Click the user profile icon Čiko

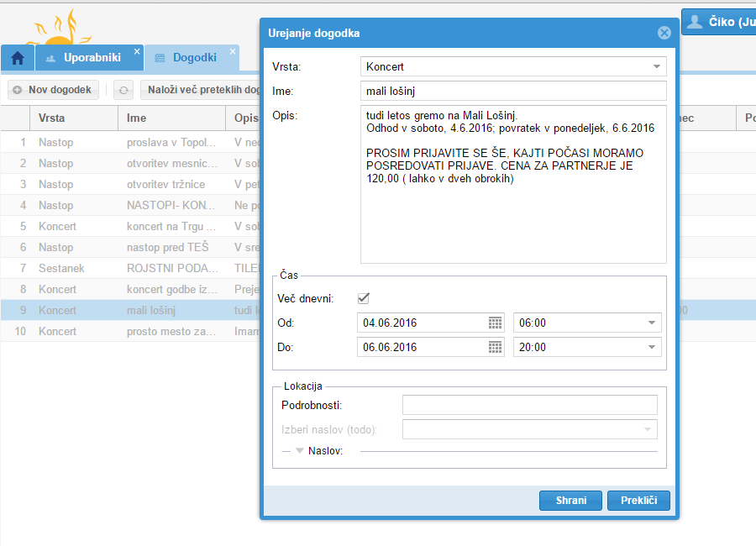click(x=695, y=23)
